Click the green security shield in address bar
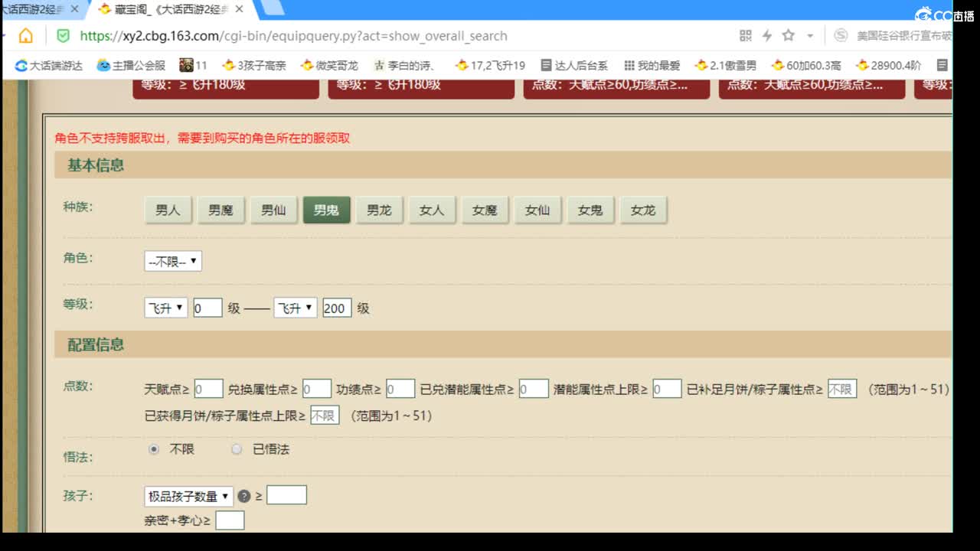This screenshot has width=980, height=551. click(x=64, y=35)
